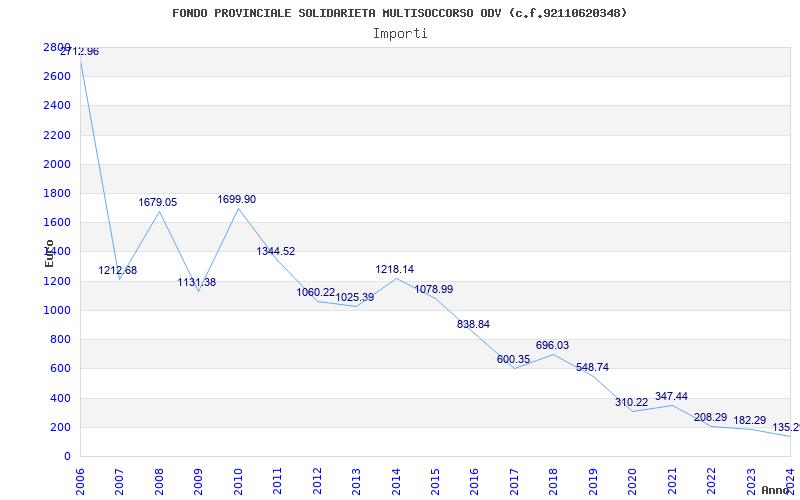This screenshot has height=500, width=800.
Task: Click the data label 1025.39
Action: pyautogui.click(x=355, y=297)
